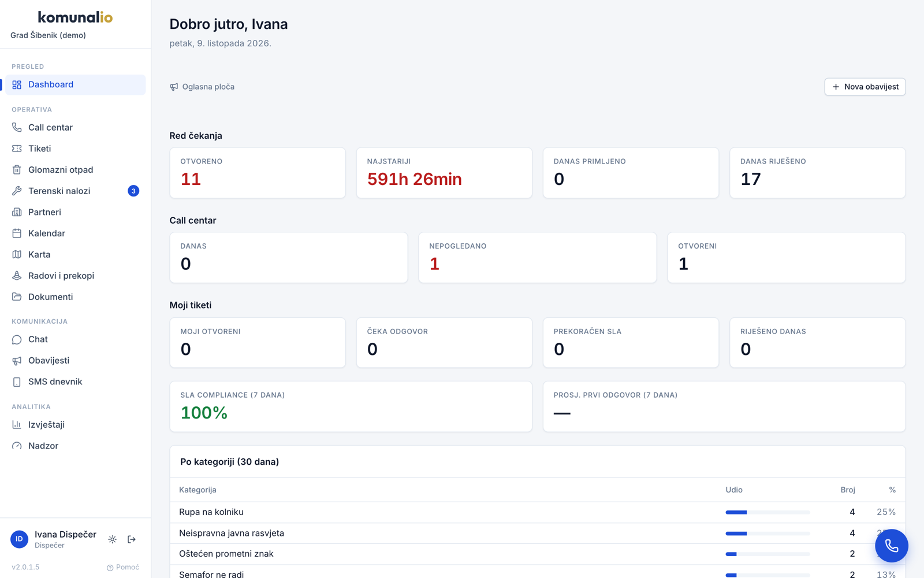This screenshot has width=924, height=578.
Task: Open the Tiketi menu item
Action: click(x=76, y=149)
